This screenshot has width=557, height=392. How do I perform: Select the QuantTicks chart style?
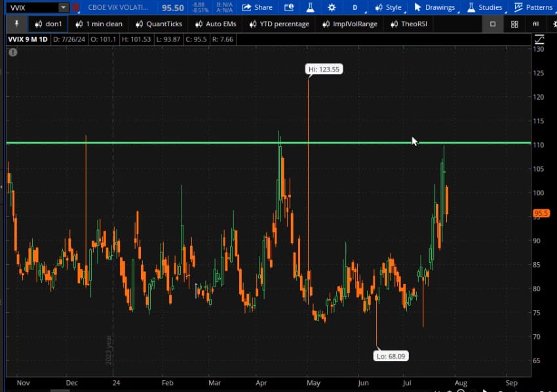click(159, 24)
